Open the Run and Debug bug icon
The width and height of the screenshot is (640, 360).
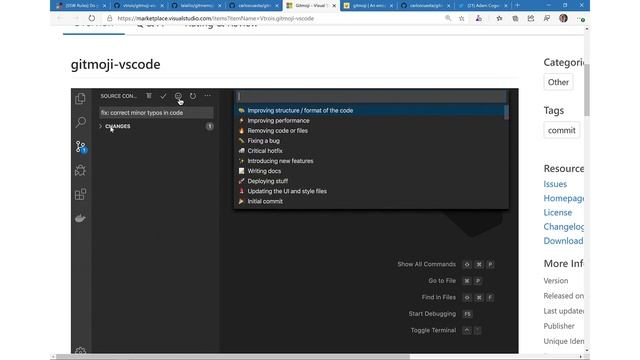[x=80, y=170]
